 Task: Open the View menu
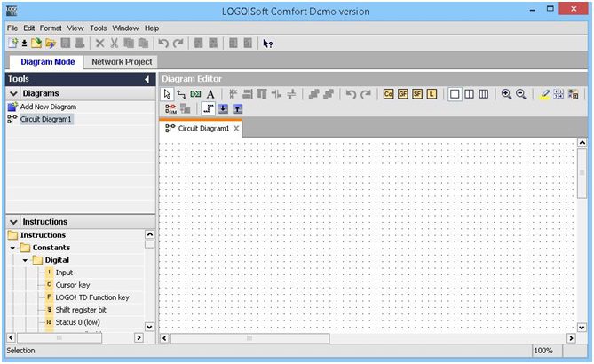(75, 28)
